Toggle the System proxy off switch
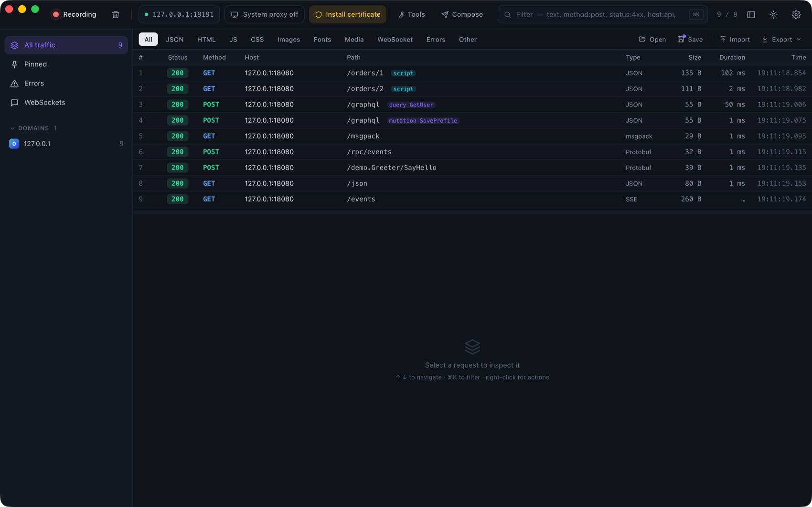The height and width of the screenshot is (507, 812). point(264,14)
